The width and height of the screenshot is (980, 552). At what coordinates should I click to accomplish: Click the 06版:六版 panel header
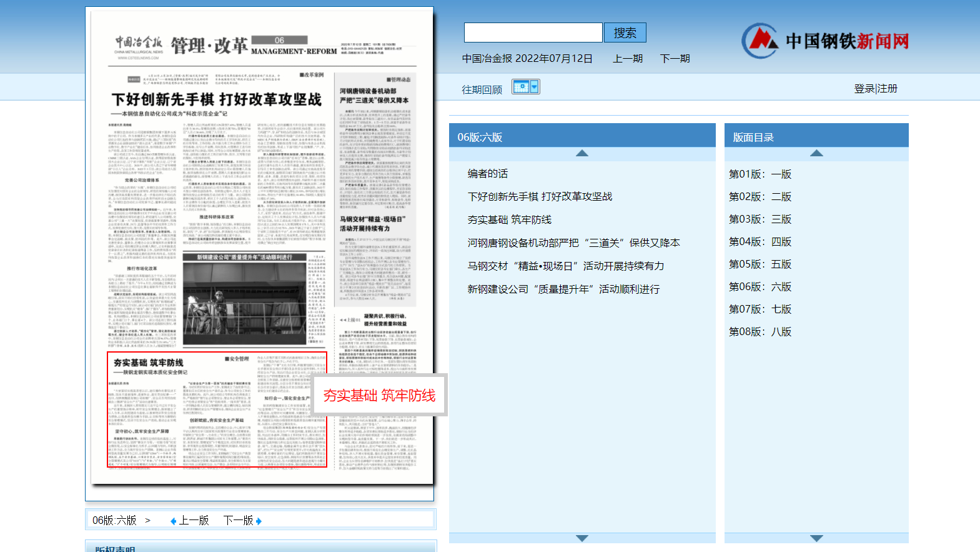[x=582, y=137]
